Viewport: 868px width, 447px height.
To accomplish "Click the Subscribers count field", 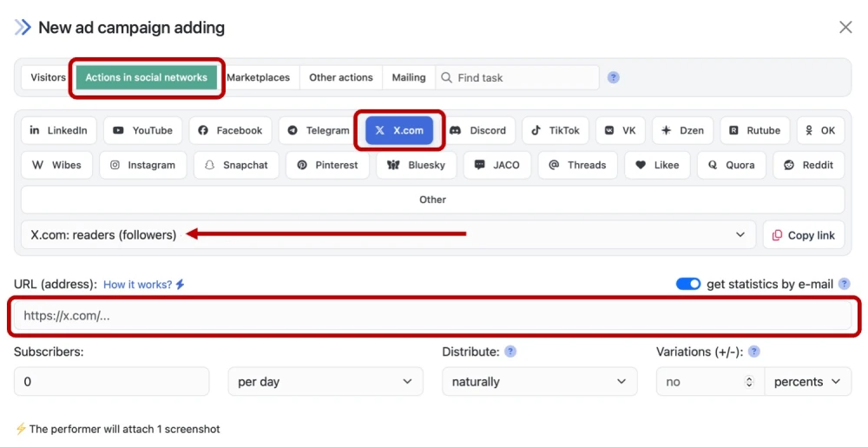I will pos(111,382).
